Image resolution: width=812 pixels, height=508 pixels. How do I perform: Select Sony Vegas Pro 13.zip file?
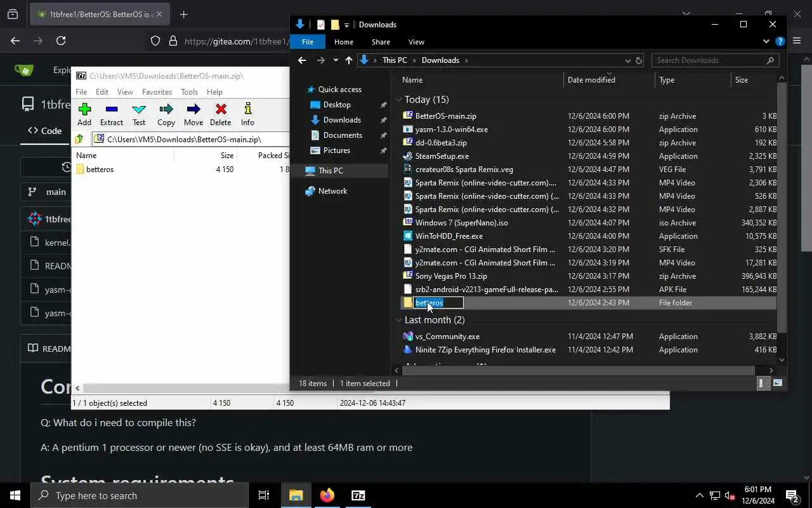click(x=451, y=276)
